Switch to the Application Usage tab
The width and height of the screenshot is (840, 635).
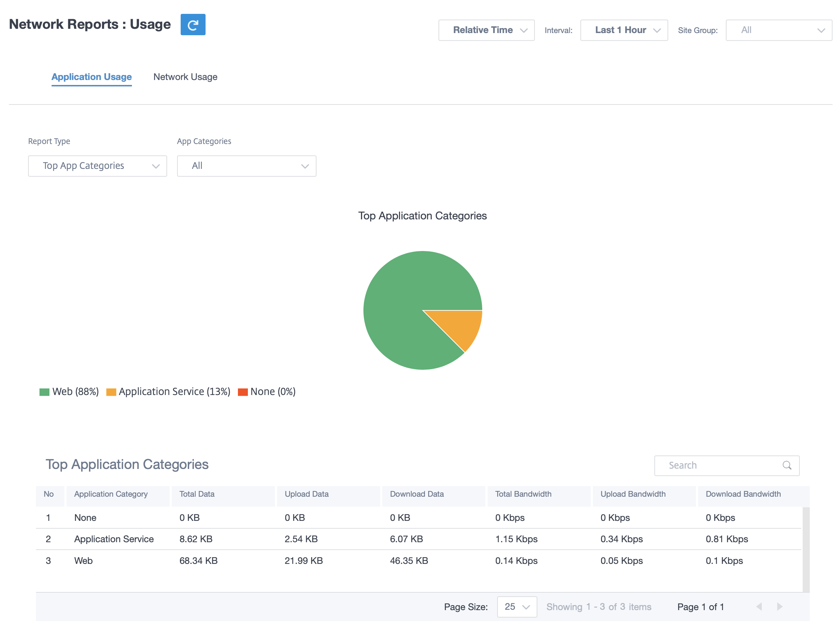pyautogui.click(x=91, y=77)
